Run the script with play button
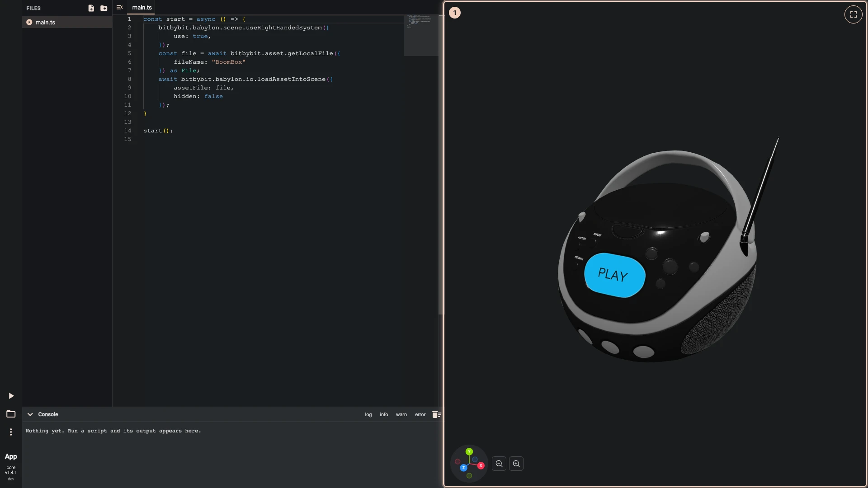868x488 pixels. pyautogui.click(x=11, y=396)
